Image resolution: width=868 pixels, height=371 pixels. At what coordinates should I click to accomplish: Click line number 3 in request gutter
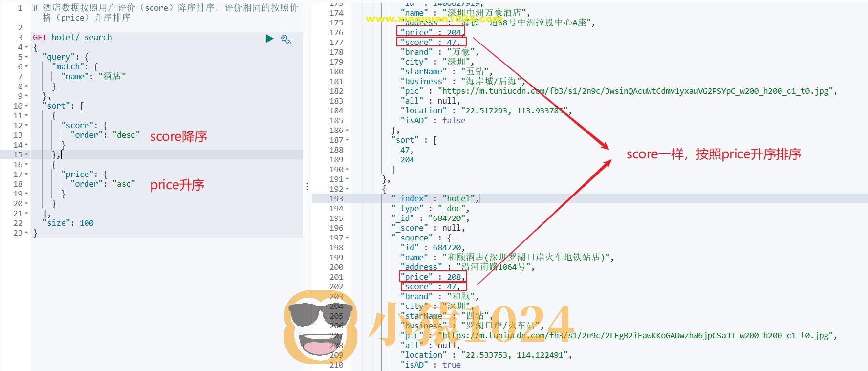click(x=20, y=37)
